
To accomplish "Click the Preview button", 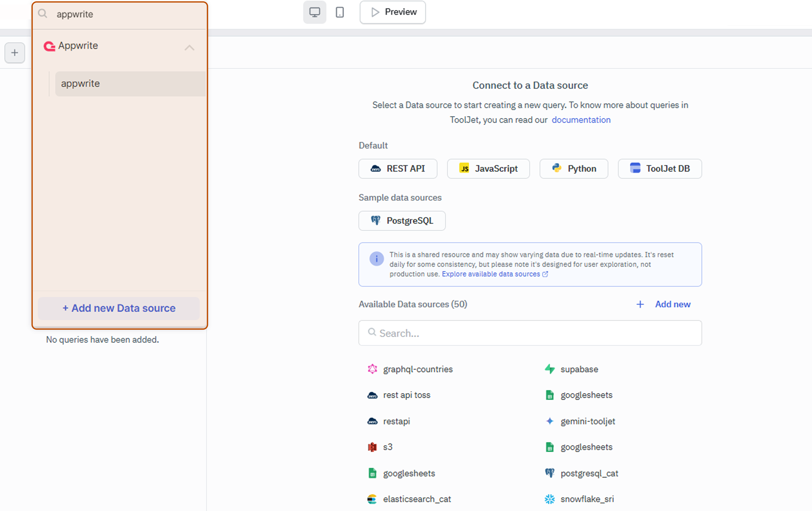I will [x=393, y=13].
